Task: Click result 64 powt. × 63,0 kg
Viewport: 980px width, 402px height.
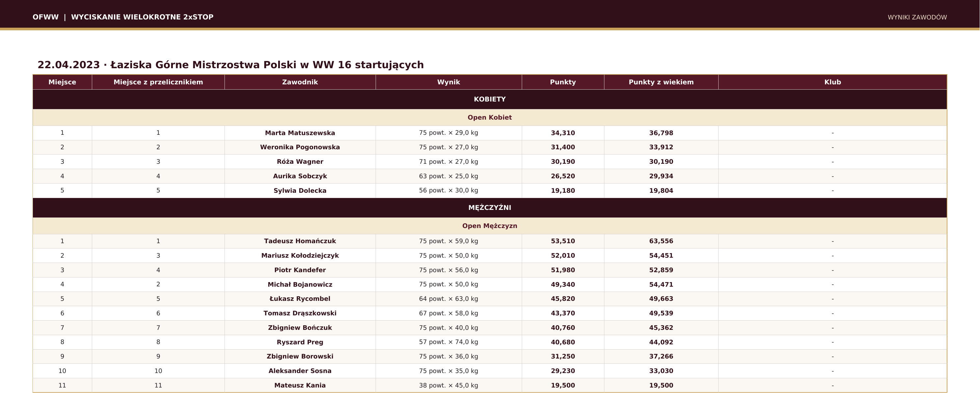Action: pos(449,299)
